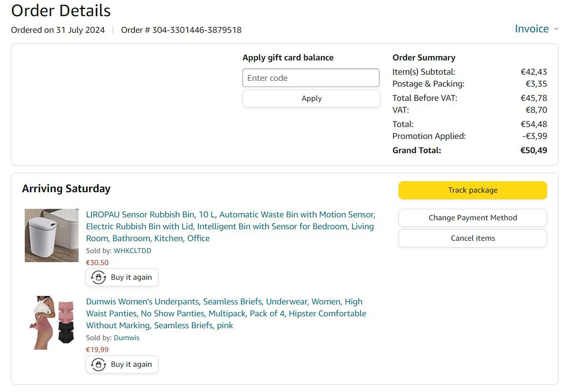The height and width of the screenshot is (392, 569).
Task: Click the yellow Track package button
Action: (x=472, y=190)
